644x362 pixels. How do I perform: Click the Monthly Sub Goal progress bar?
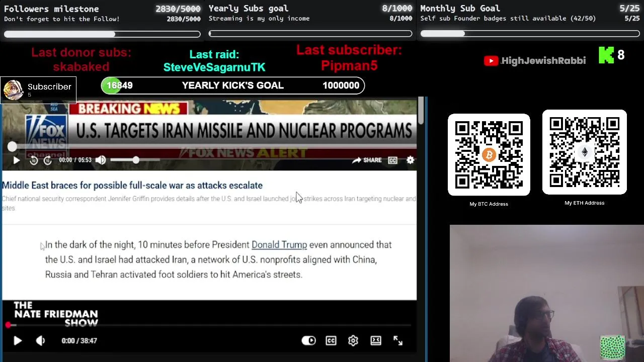coord(530,34)
